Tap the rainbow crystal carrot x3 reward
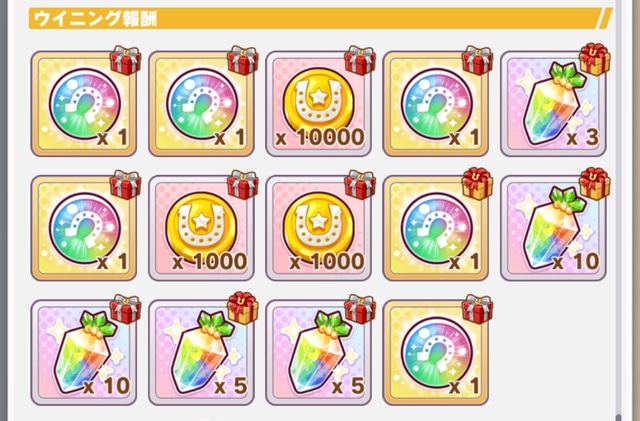The width and height of the screenshot is (640, 421). [553, 104]
